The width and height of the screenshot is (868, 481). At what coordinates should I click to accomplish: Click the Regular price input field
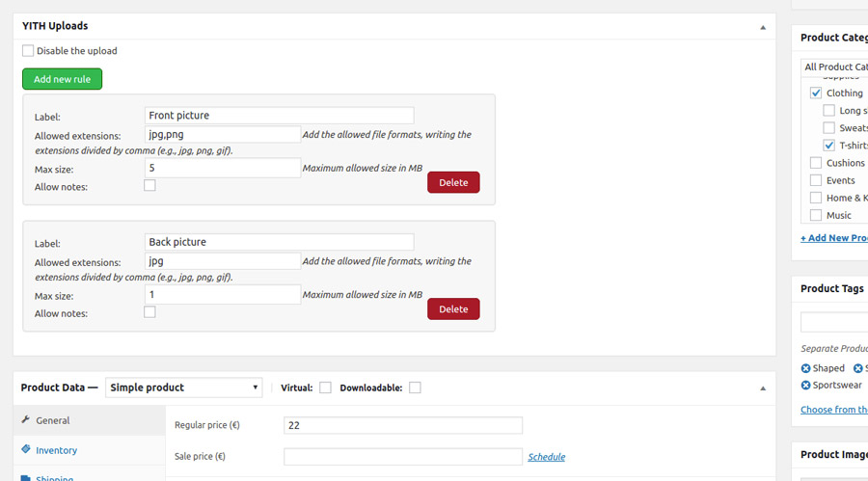pos(403,425)
